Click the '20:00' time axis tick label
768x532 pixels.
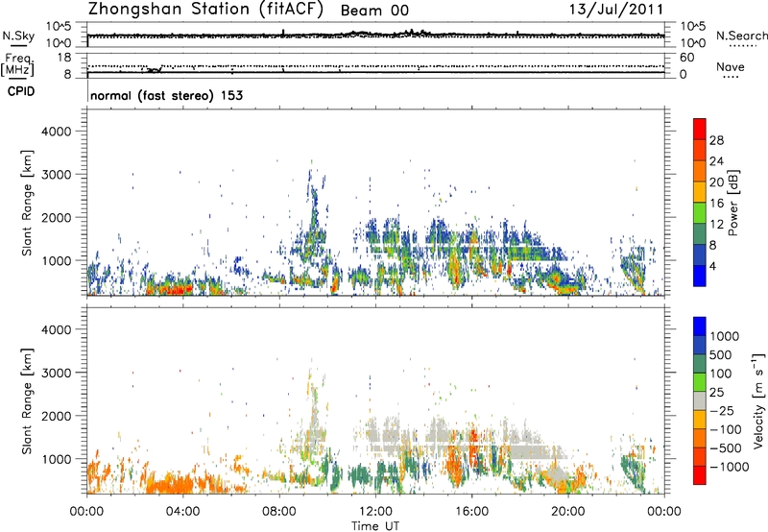[x=568, y=512]
